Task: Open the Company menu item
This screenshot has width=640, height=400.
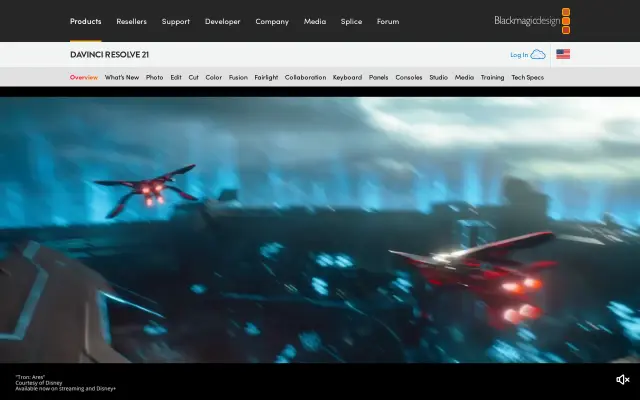Action: tap(272, 22)
